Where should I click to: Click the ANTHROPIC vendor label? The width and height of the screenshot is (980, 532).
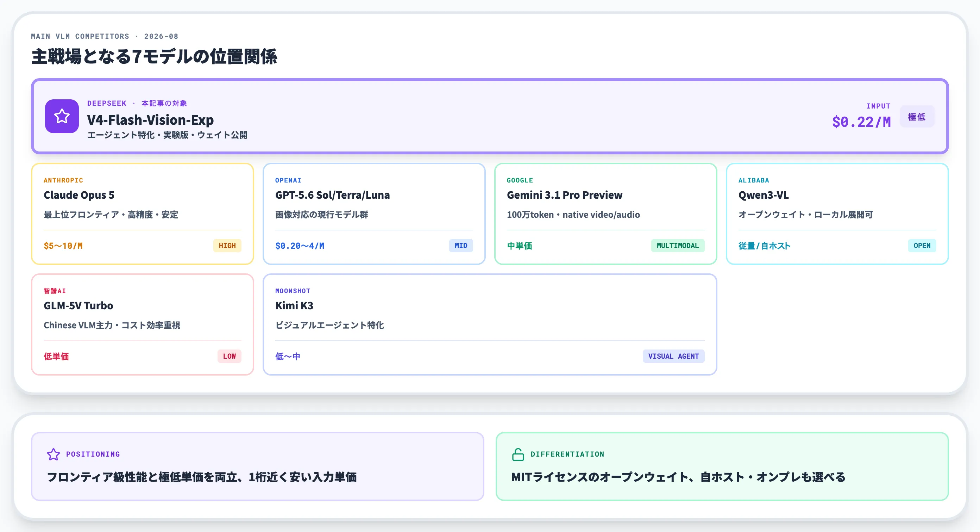tap(63, 180)
